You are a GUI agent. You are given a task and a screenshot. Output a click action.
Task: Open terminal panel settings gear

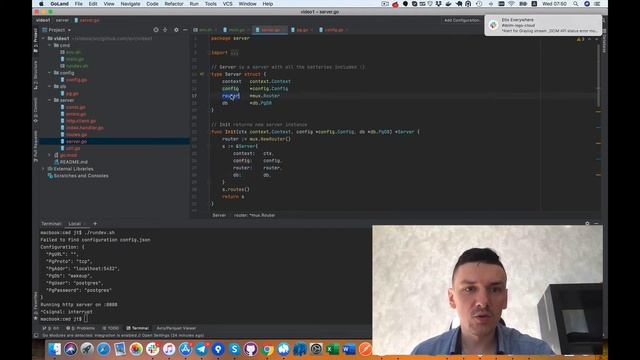tap(587, 224)
